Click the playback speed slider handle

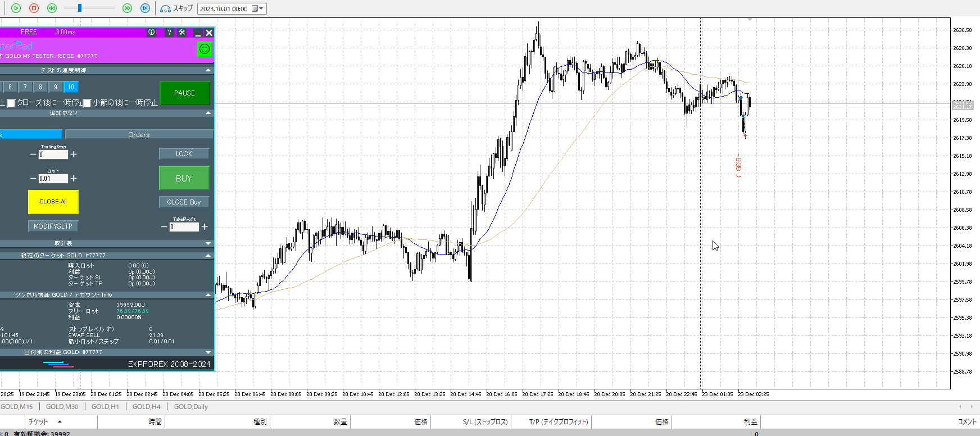(80, 8)
